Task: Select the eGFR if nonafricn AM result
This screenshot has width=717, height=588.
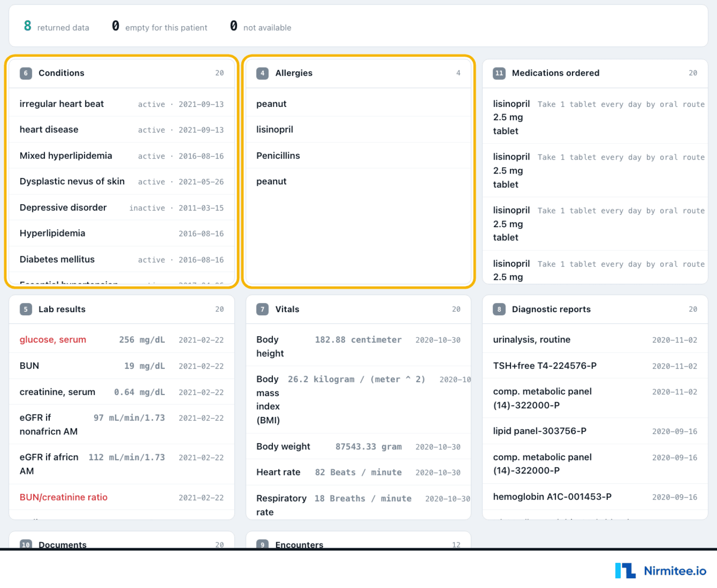Action: (122, 424)
